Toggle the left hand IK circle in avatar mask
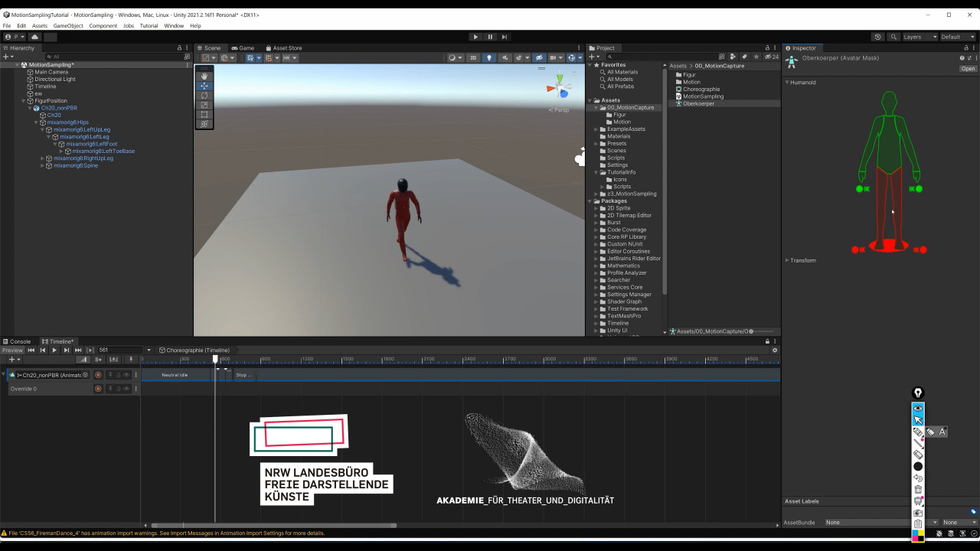 [x=917, y=189]
